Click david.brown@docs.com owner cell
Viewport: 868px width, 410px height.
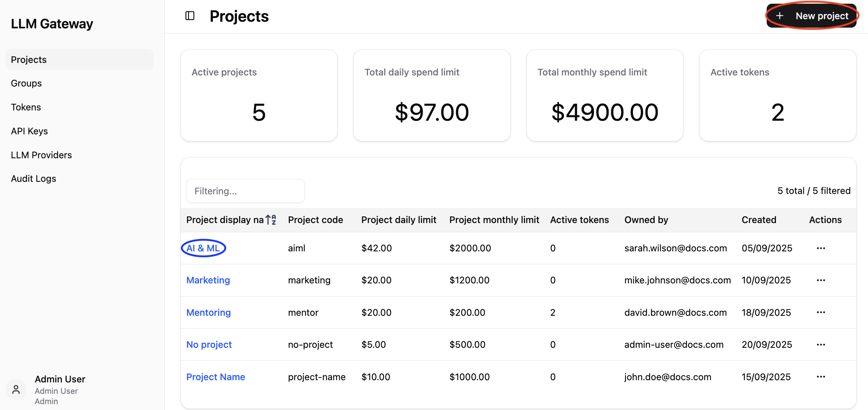pos(676,312)
